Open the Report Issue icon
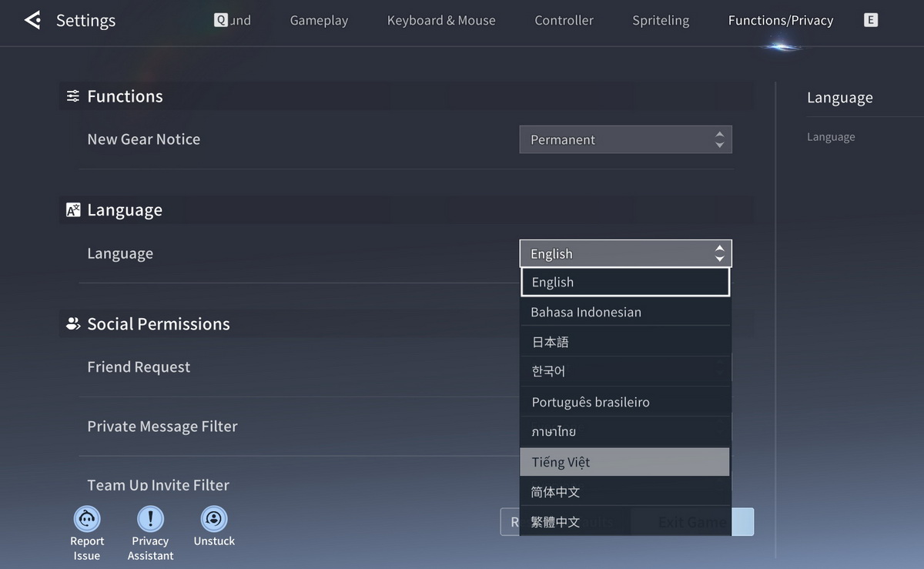This screenshot has height=569, width=924. [87, 519]
